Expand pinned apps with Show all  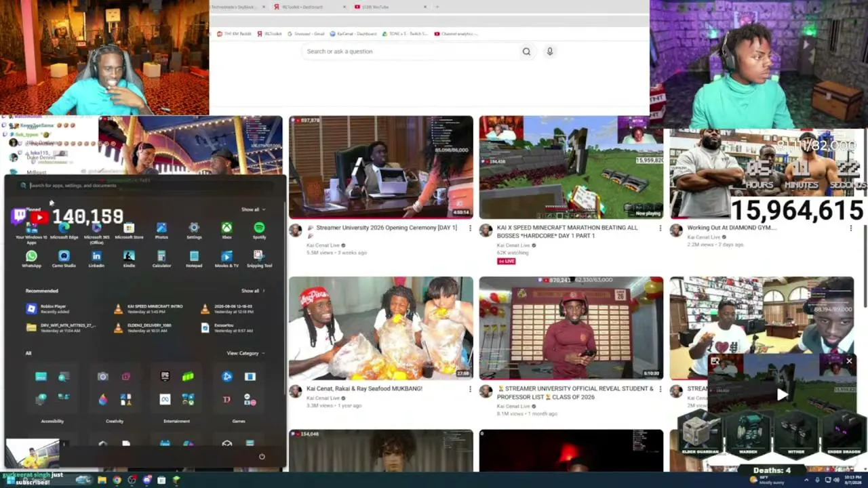[x=253, y=209]
